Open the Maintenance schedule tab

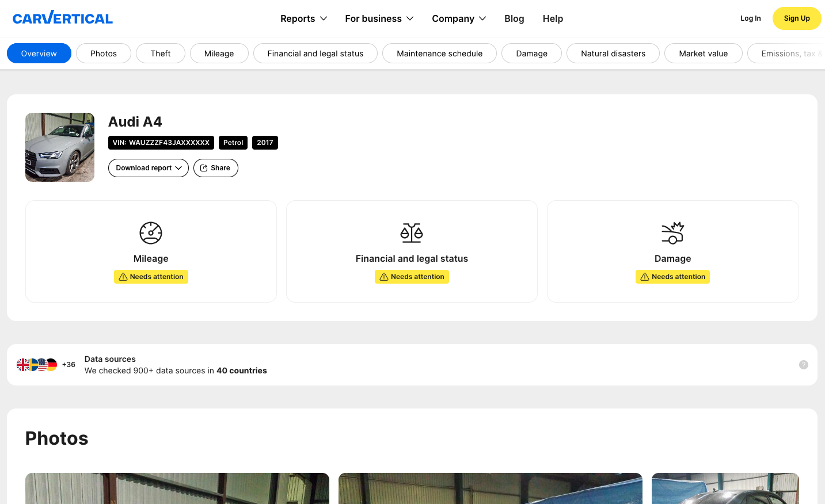pyautogui.click(x=440, y=54)
